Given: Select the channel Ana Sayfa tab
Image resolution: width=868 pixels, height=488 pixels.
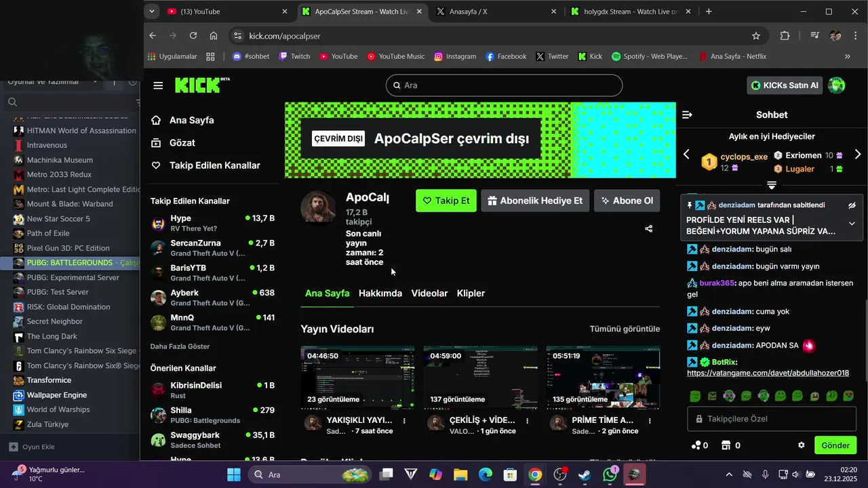Looking at the screenshot, I should [x=327, y=293].
